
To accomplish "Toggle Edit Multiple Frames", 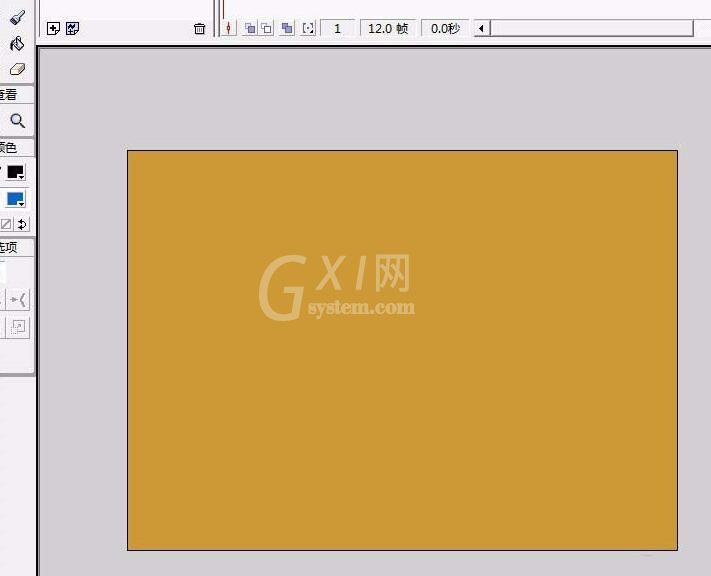I will 287,29.
